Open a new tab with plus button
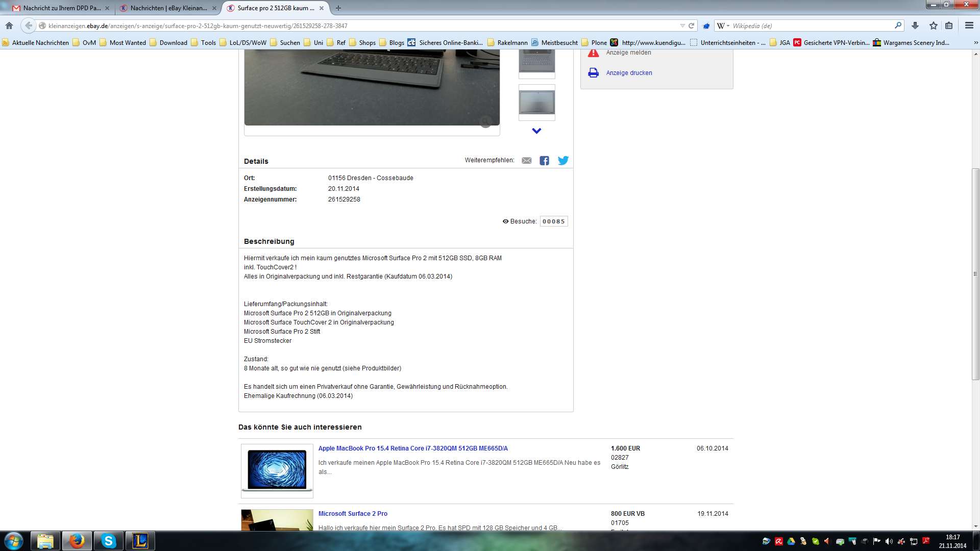 tap(338, 8)
